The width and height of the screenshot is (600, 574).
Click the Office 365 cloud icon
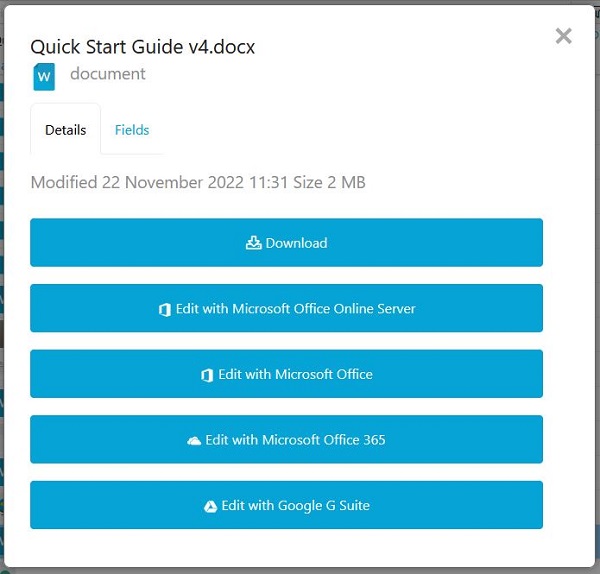[194, 441]
